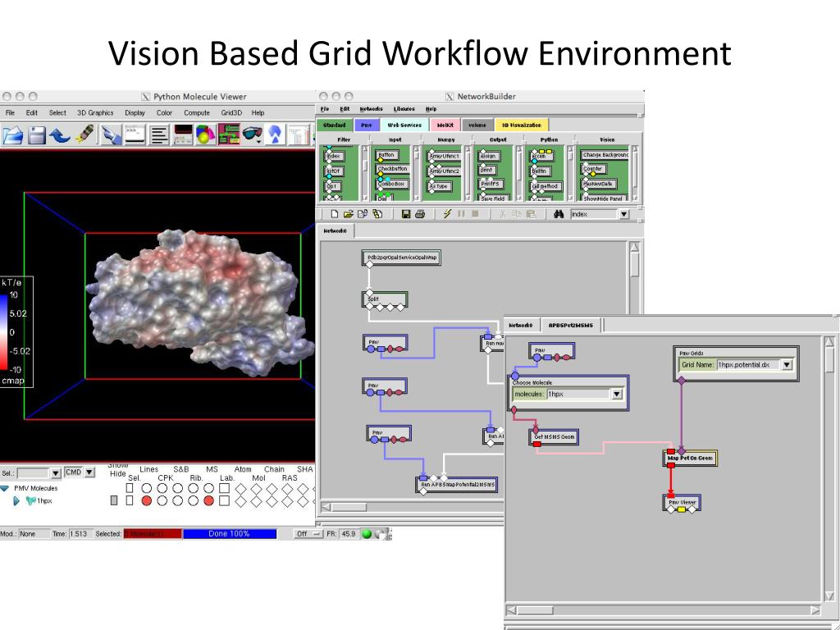Collapse the PMV Molecules tree
This screenshot has width=840, height=630.
(5, 489)
